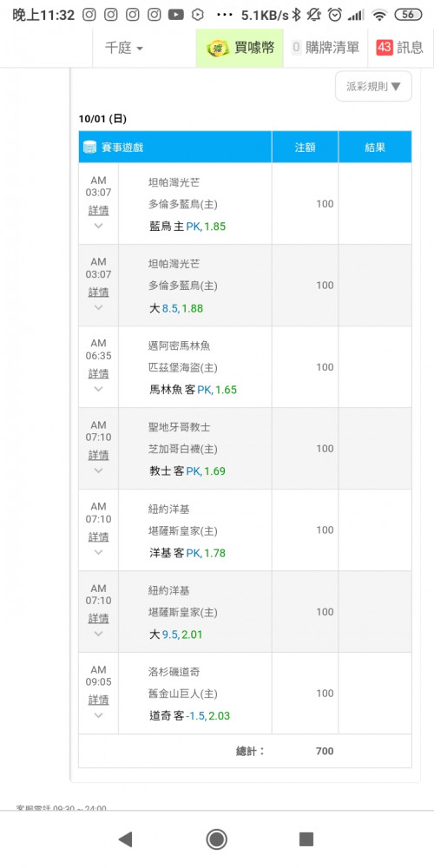This screenshot has width=434, height=868.
Task: Tap the Android recent apps square
Action: pyautogui.click(x=306, y=839)
